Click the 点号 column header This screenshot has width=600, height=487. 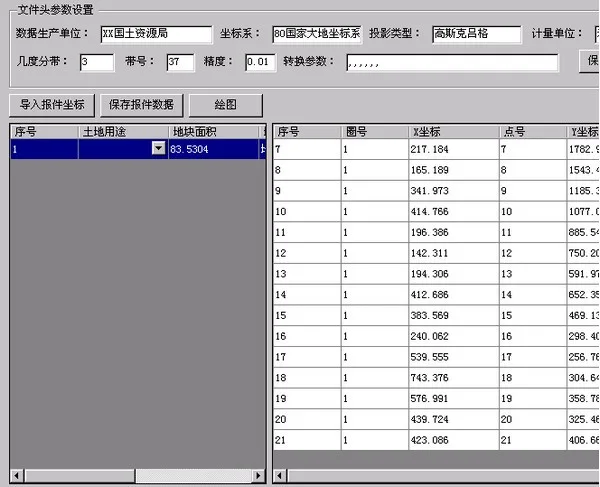tap(533, 132)
